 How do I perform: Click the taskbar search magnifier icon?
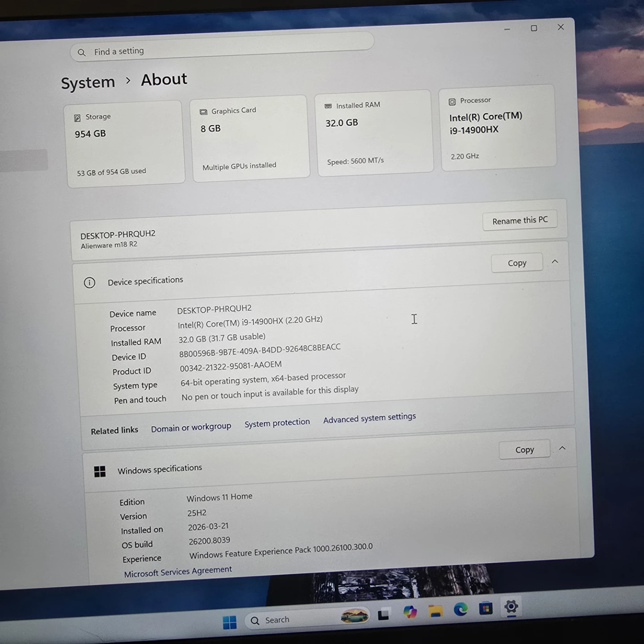(x=255, y=621)
